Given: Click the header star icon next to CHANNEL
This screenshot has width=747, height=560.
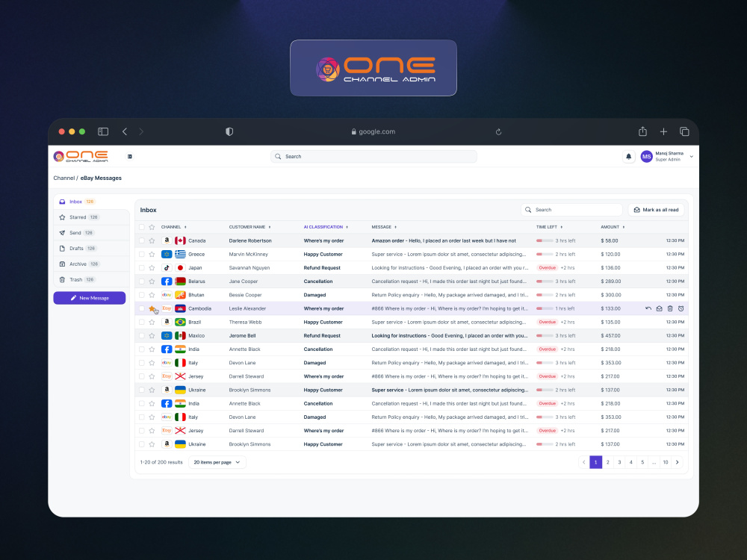Looking at the screenshot, I should 152,227.
